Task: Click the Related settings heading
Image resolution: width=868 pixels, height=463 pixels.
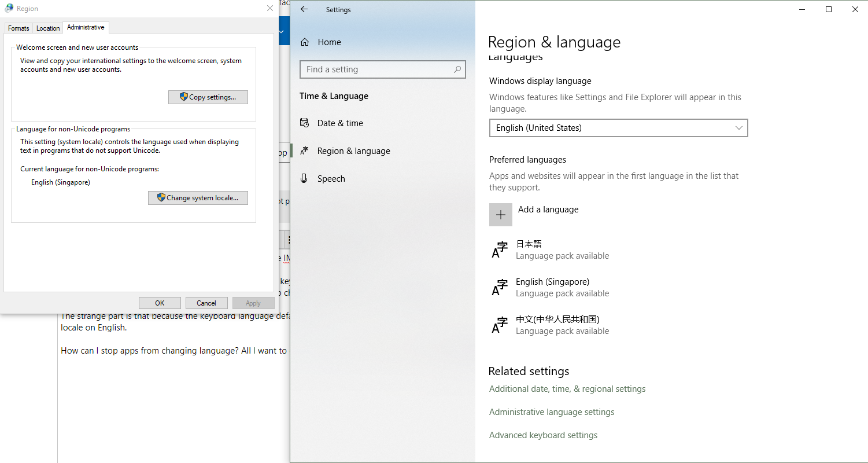Action: click(529, 372)
